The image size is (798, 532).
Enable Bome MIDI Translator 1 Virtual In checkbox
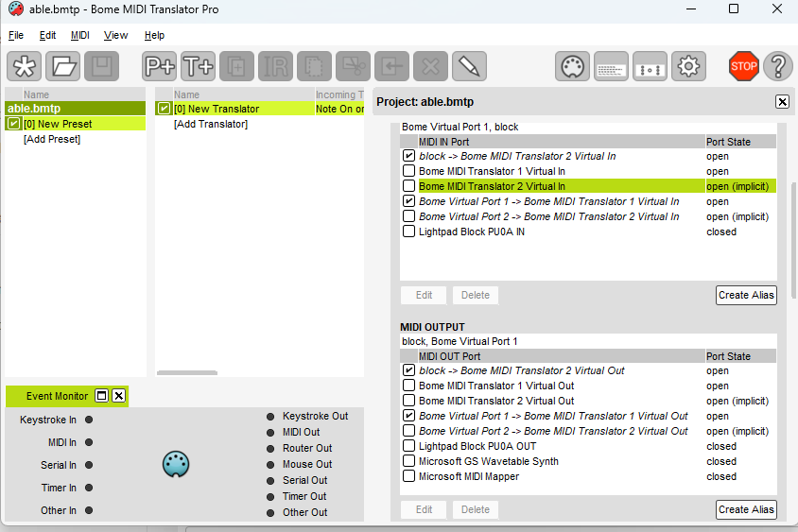point(408,171)
